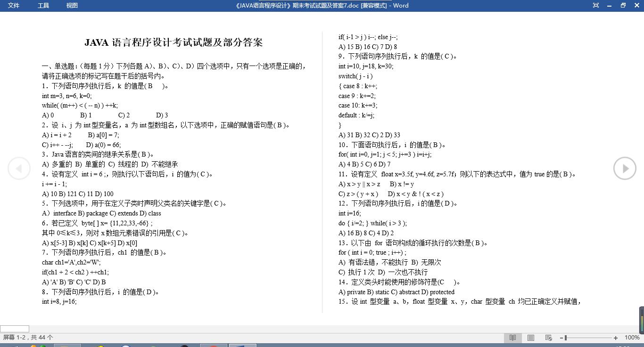The width and height of the screenshot is (644, 347).
Task: Click the for loop line 'i=i+j;'
Action: pos(385,154)
